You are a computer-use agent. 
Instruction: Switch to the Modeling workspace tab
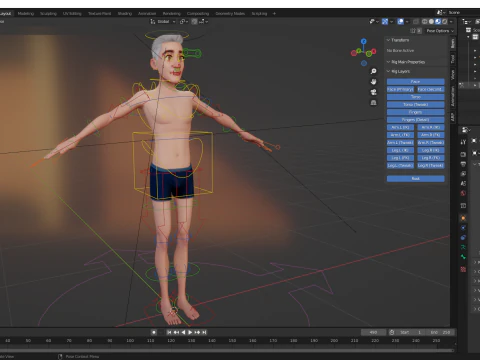pos(26,14)
